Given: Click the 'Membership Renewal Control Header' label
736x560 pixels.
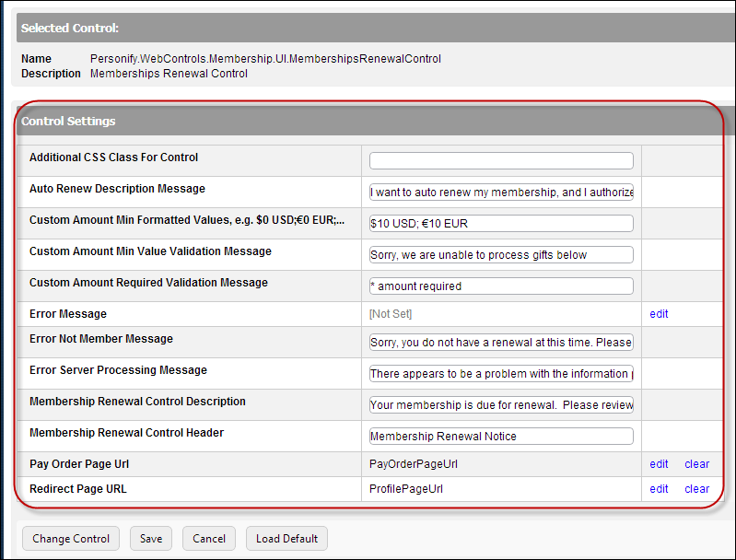Looking at the screenshot, I should [x=127, y=432].
